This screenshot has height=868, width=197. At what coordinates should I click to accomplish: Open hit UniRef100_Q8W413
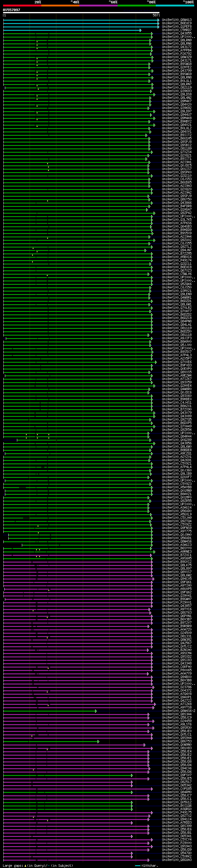click(177, 20)
